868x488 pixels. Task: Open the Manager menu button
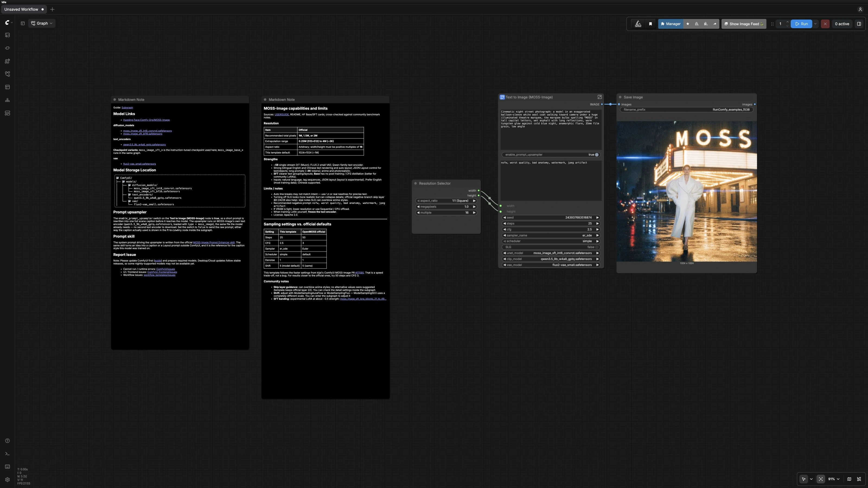(671, 24)
